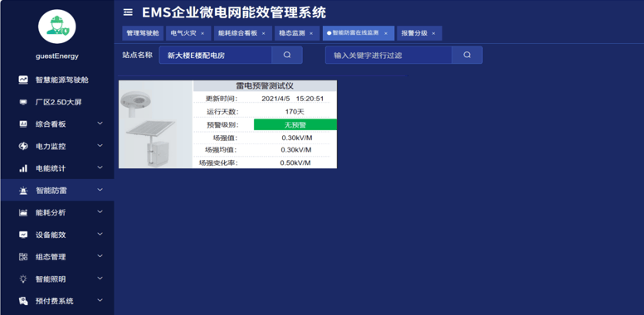Screen dimensions: 644x315
Task: Click the keyword filter search icon
Action: [x=467, y=55]
